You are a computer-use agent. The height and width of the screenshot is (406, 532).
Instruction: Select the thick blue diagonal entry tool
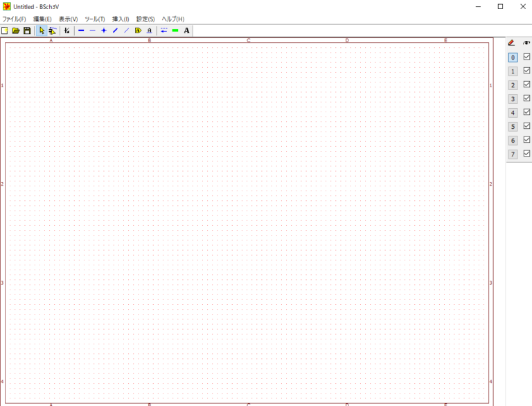(x=115, y=30)
